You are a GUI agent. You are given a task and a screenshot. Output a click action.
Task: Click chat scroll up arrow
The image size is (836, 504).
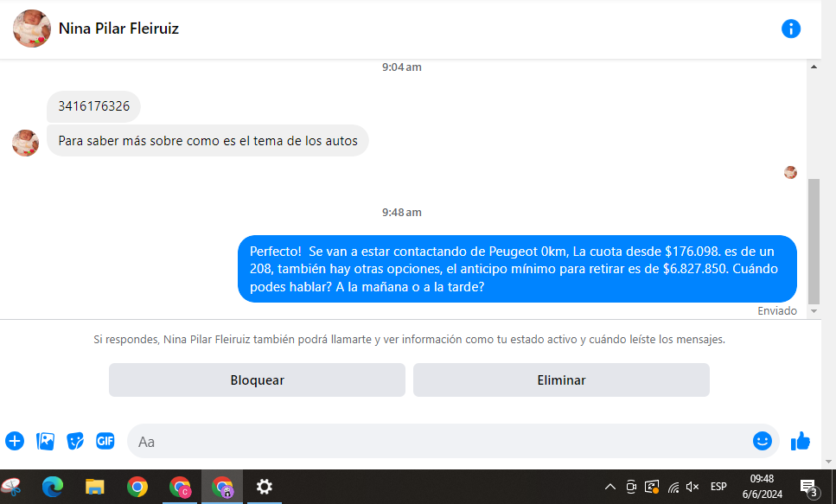(x=814, y=67)
